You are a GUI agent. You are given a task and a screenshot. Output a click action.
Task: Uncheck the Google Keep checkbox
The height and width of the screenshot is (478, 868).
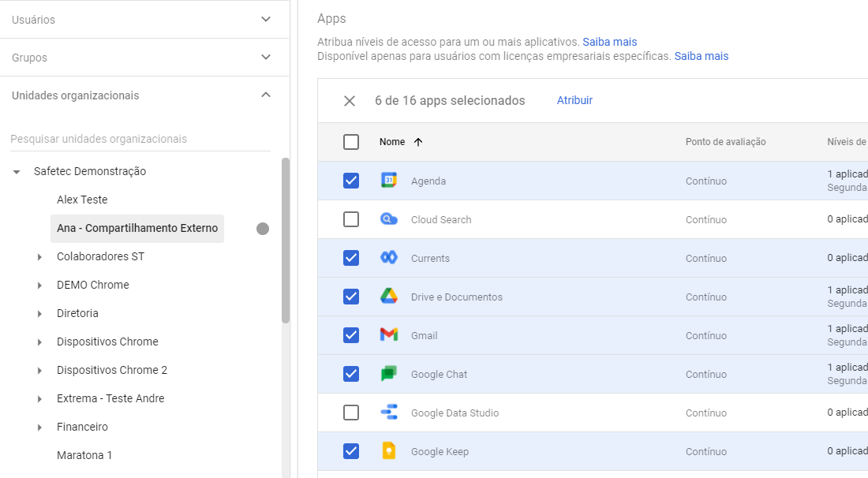(x=351, y=451)
